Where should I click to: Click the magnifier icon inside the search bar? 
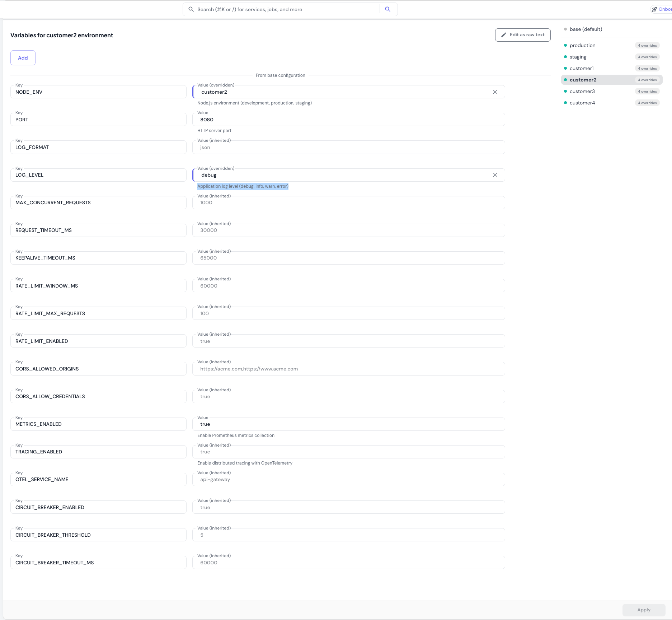click(x=191, y=9)
